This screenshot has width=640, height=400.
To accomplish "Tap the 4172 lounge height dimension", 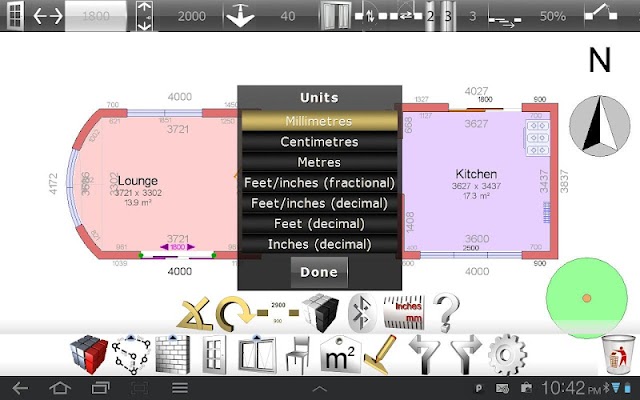I will [x=53, y=184].
